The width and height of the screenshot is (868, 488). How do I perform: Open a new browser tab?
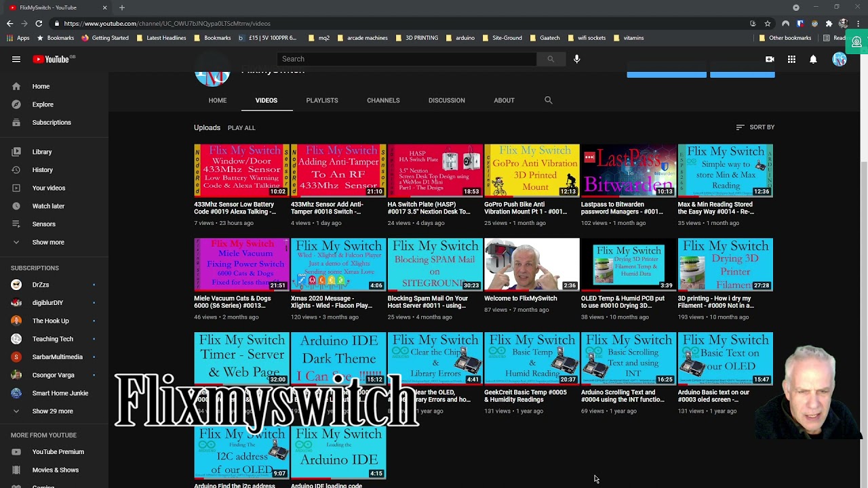click(122, 7)
